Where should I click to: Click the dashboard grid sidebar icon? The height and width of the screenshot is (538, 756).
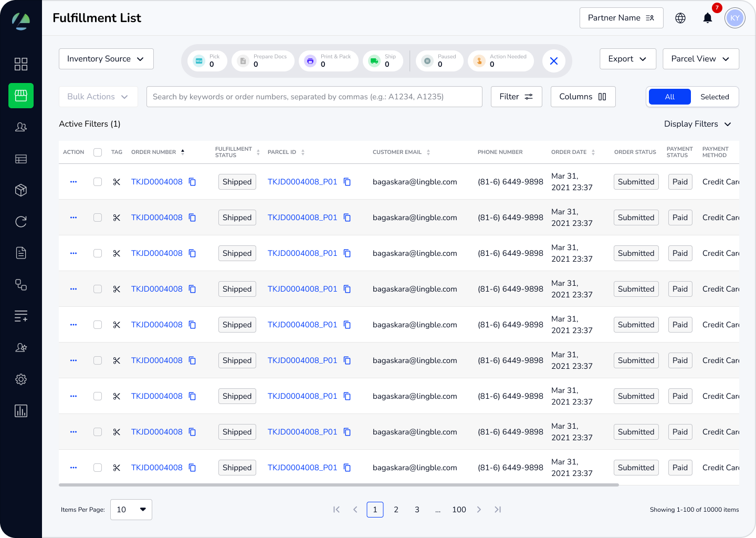click(x=21, y=64)
